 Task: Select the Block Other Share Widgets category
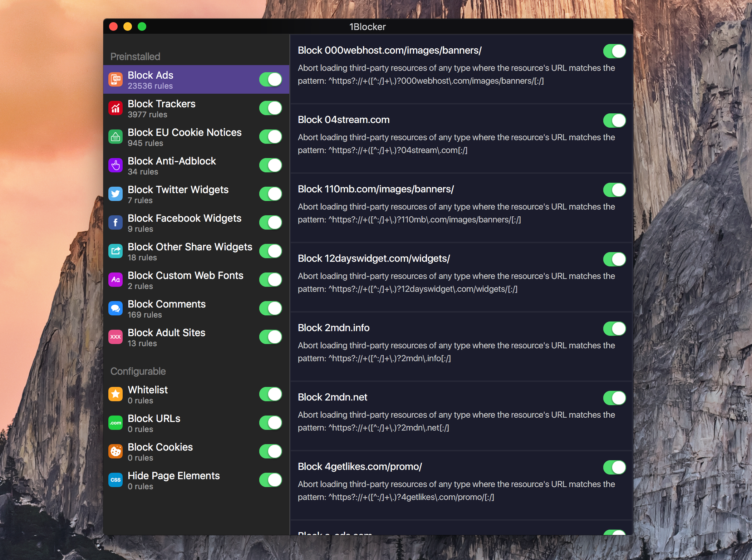click(190, 251)
